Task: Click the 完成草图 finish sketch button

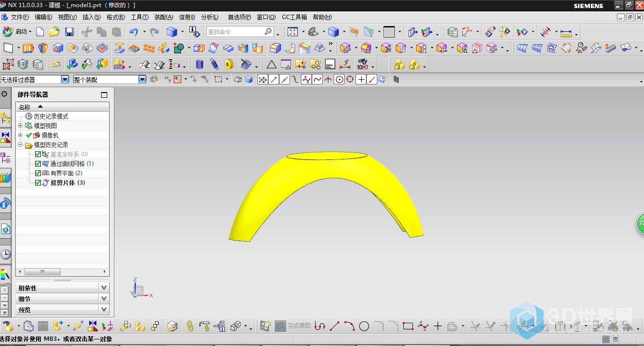Action: click(x=293, y=326)
